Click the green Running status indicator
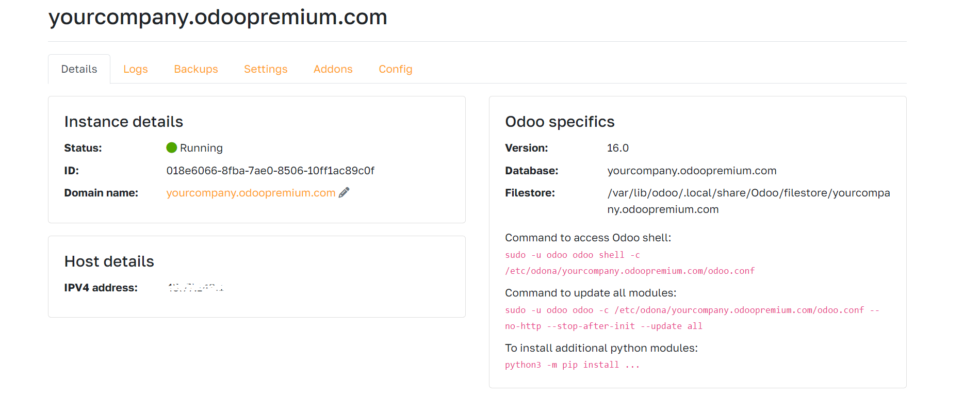Screen dimensions: 980x395 172,148
